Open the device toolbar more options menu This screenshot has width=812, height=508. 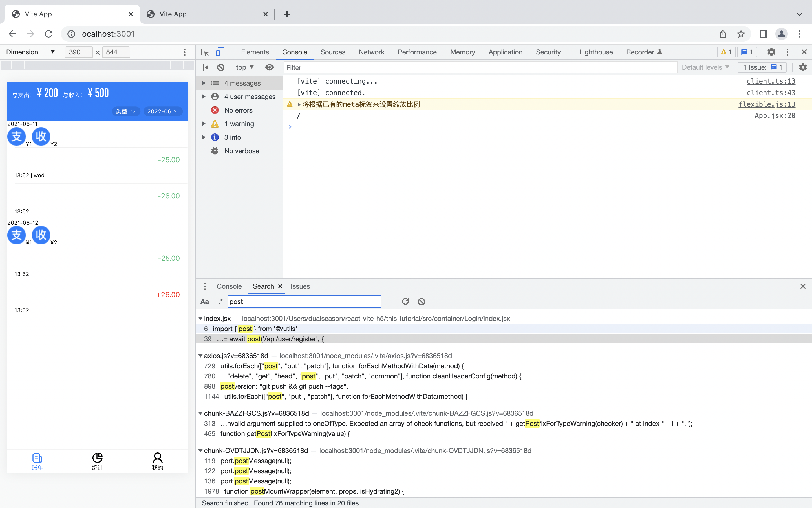coord(185,52)
